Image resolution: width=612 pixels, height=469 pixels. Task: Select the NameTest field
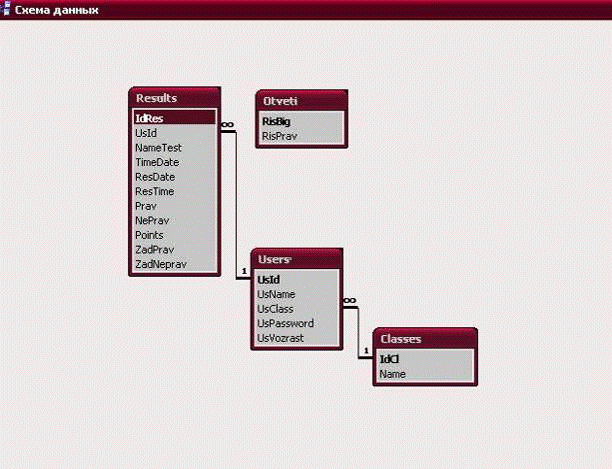158,147
